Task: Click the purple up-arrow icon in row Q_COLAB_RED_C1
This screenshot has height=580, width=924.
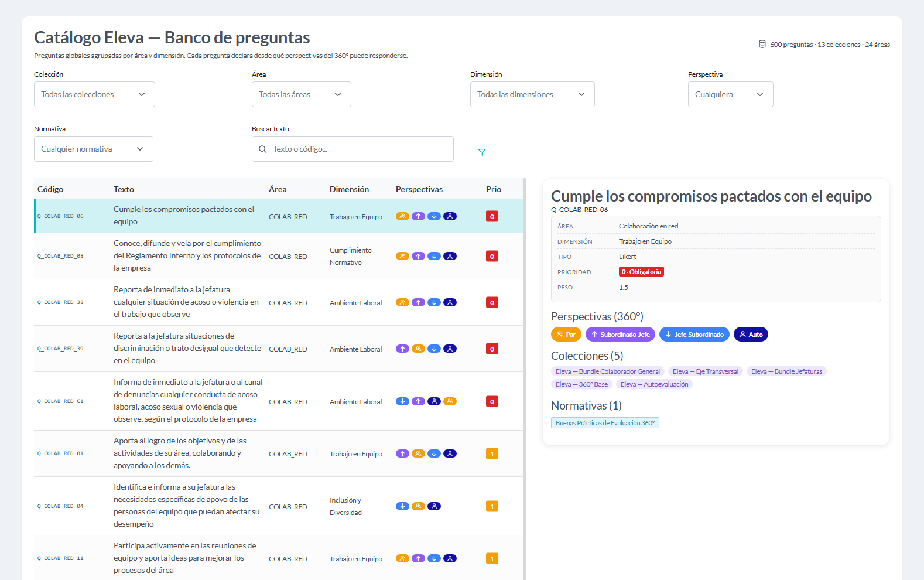Action: point(418,401)
